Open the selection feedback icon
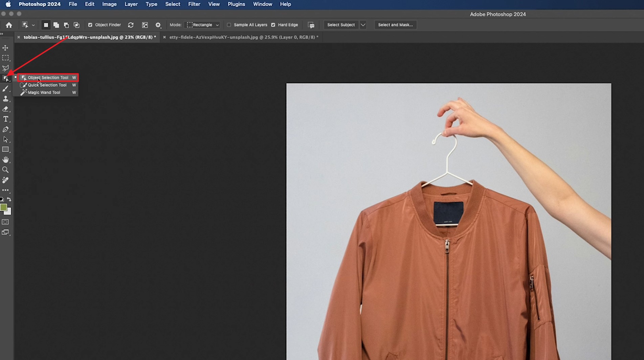The height and width of the screenshot is (360, 644). click(311, 25)
